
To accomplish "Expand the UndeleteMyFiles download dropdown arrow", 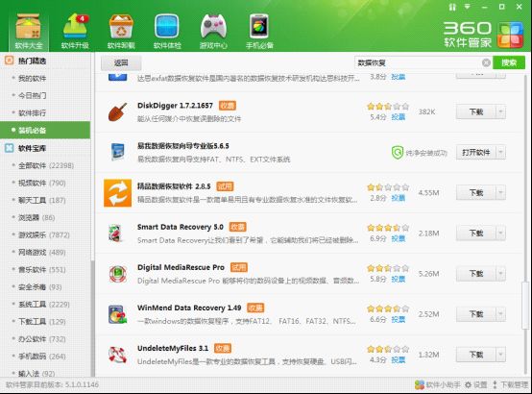I will (x=500, y=355).
